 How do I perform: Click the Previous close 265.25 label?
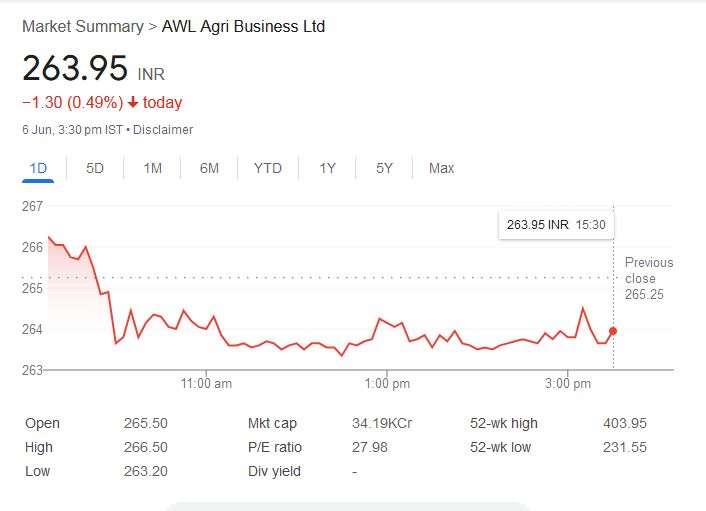(648, 279)
